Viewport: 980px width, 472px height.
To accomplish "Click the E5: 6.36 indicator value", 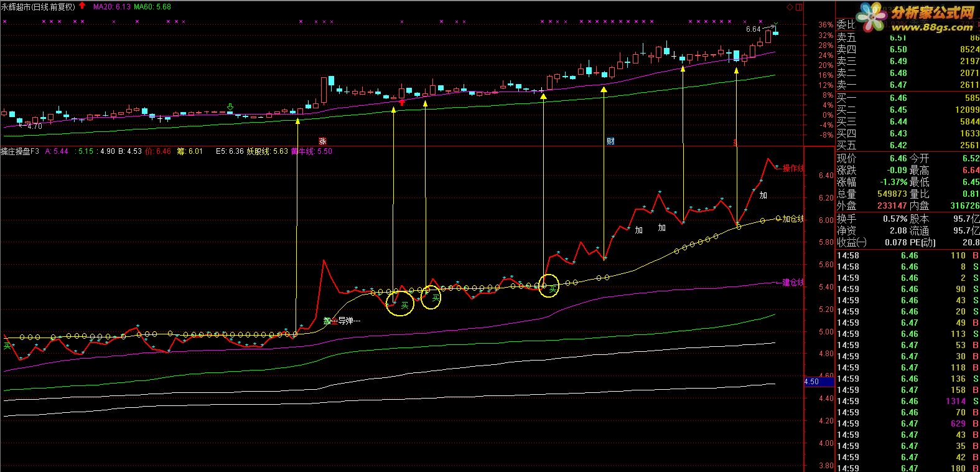I will click(230, 151).
